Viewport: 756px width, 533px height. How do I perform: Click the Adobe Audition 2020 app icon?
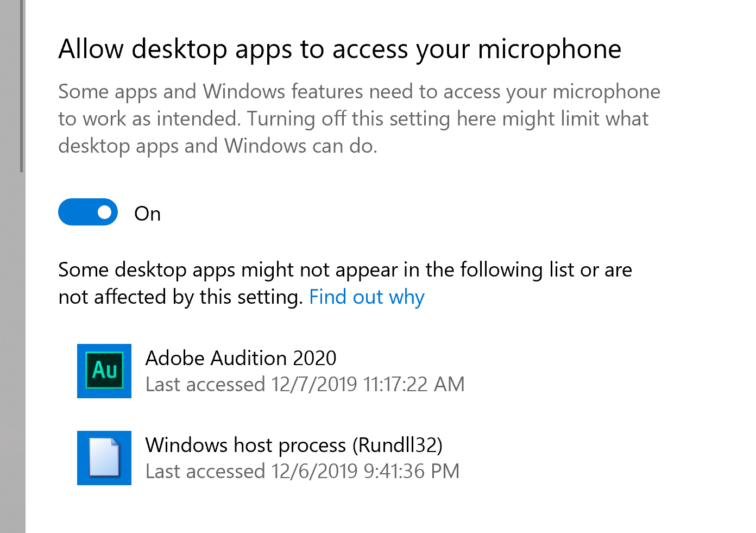coord(104,371)
